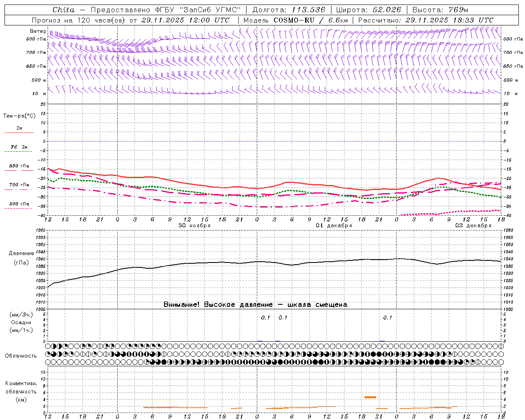Click the 500 гПа temperature legend dotted line sample
This screenshot has height=420, width=525.
18,208
